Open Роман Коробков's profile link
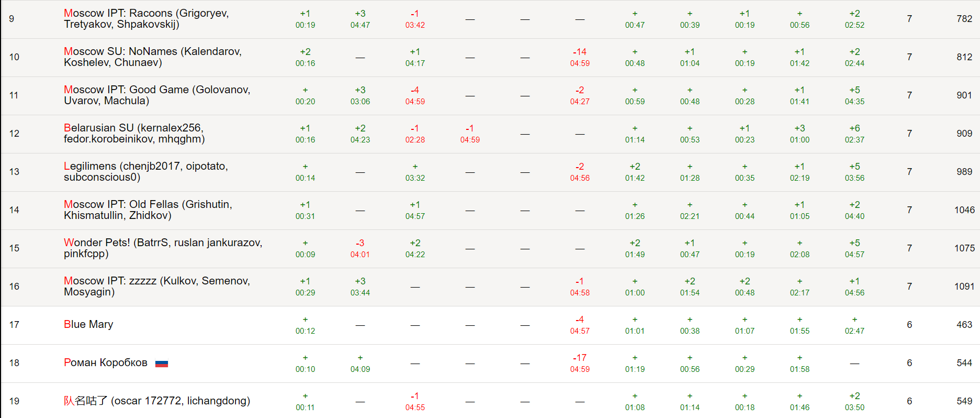 tap(106, 363)
